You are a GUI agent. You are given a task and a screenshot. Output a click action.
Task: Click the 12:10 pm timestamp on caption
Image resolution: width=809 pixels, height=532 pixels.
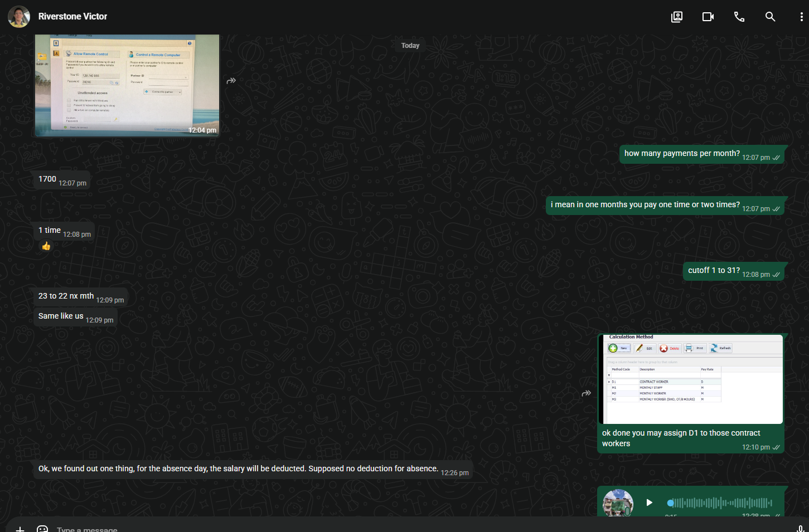pos(756,447)
